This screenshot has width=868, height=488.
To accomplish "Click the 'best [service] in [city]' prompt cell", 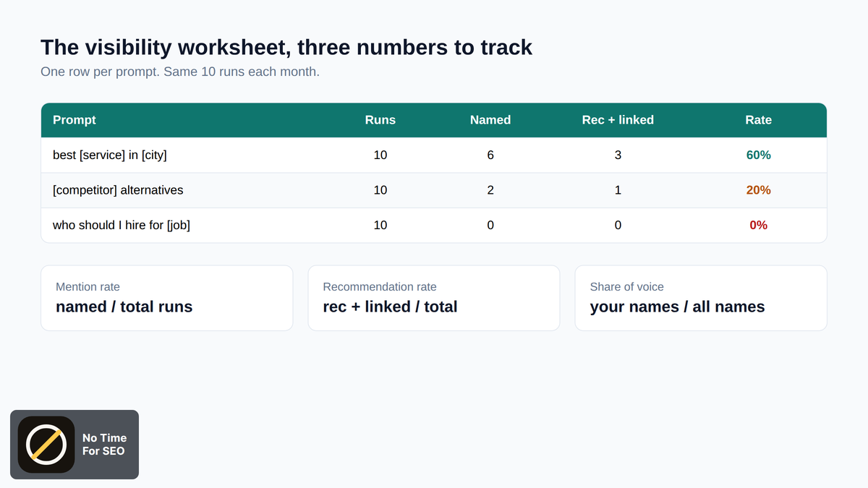I will pos(110,155).
